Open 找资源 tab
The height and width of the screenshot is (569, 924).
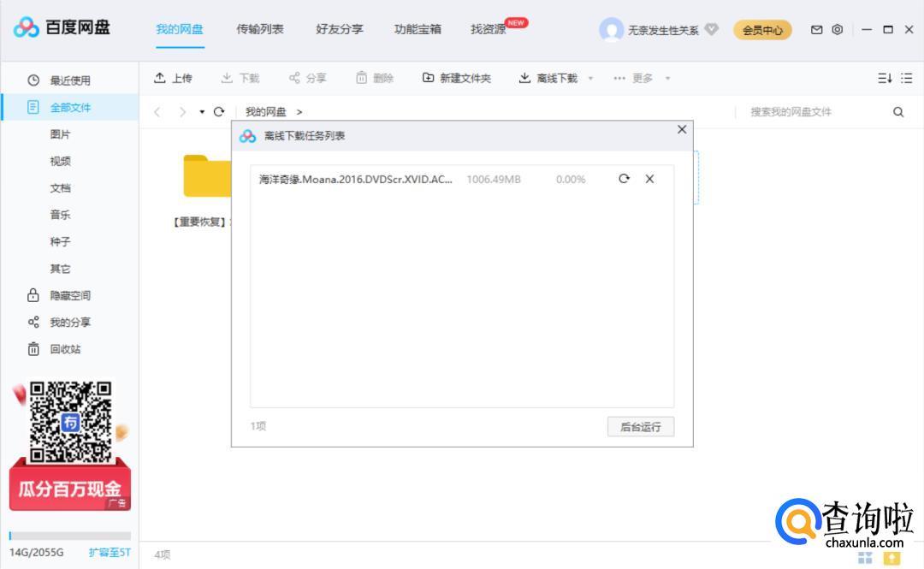point(489,29)
